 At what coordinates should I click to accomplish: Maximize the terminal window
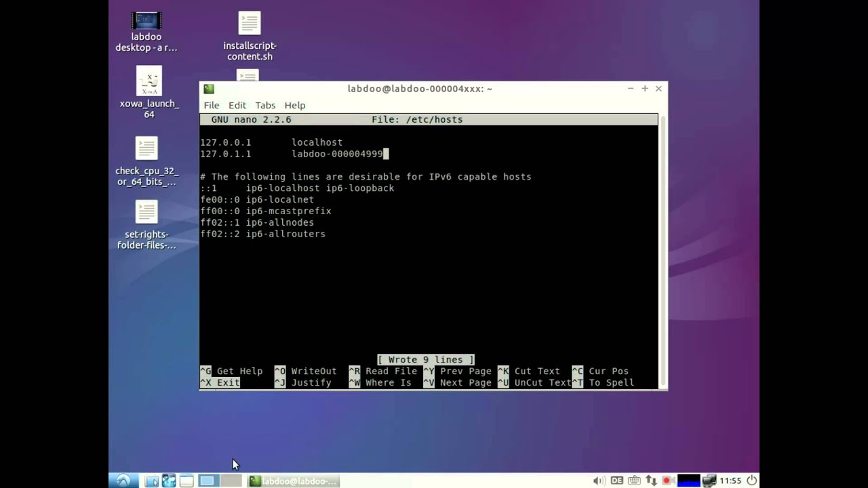point(645,89)
